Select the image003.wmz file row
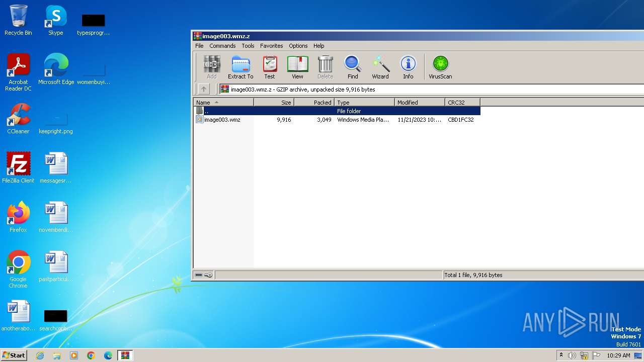This screenshot has height=362, width=644. tap(337, 120)
